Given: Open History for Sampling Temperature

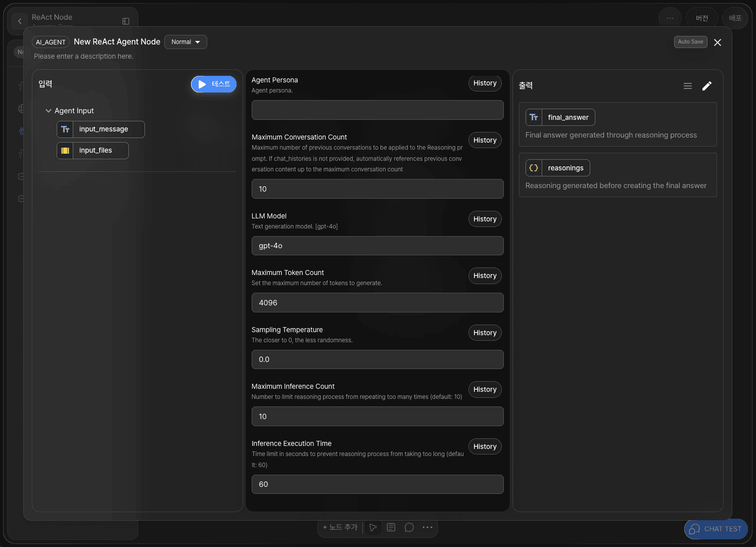Looking at the screenshot, I should click(485, 333).
